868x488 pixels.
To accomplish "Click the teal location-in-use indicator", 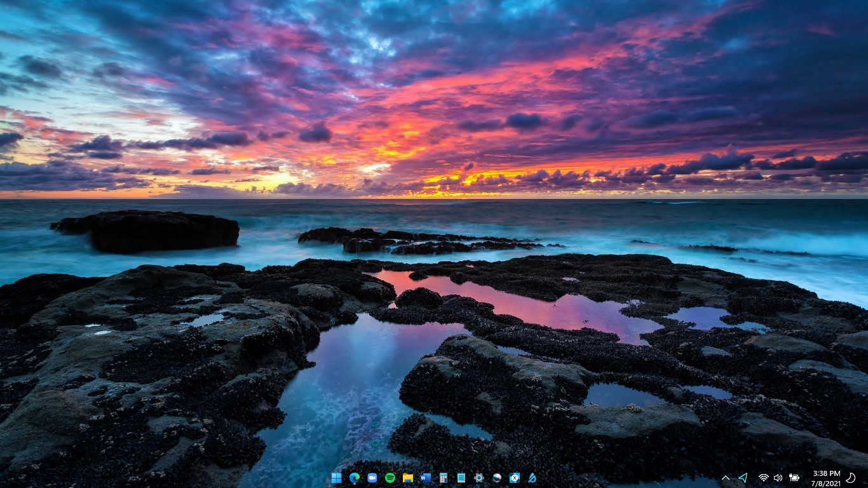I will pos(743,477).
